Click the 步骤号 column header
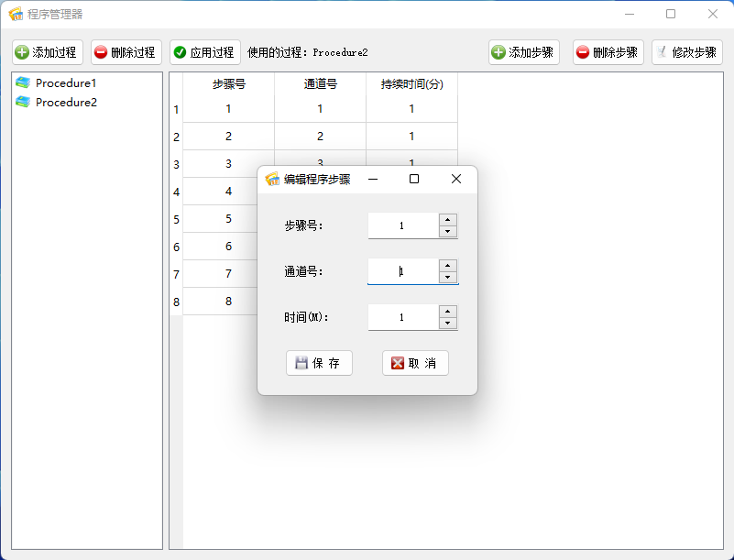This screenshot has width=734, height=560. click(228, 84)
